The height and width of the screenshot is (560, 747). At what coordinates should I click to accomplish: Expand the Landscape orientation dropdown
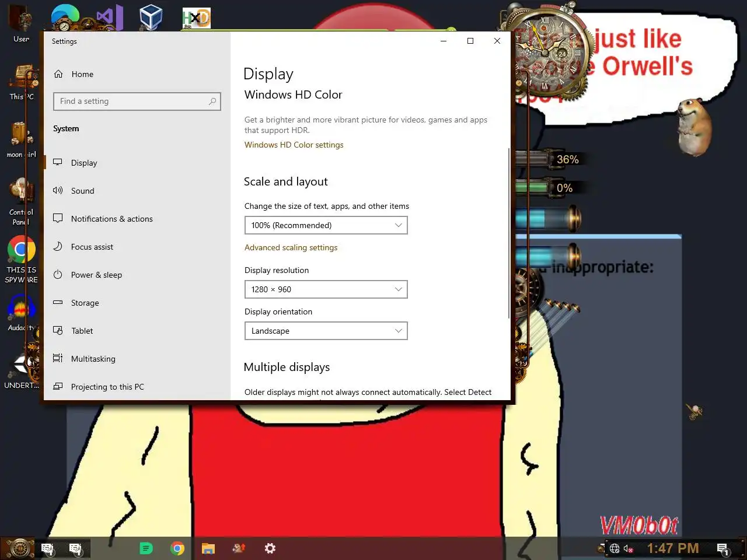pyautogui.click(x=326, y=331)
